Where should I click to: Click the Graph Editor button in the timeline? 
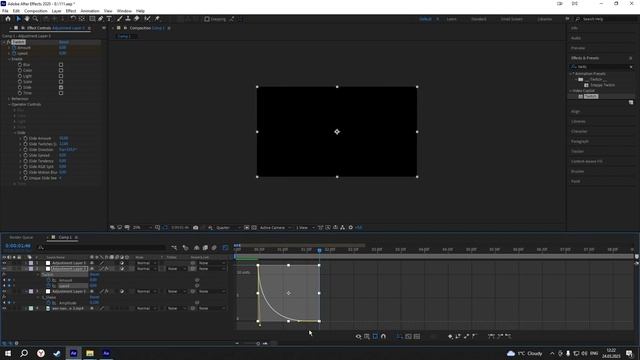tap(225, 248)
